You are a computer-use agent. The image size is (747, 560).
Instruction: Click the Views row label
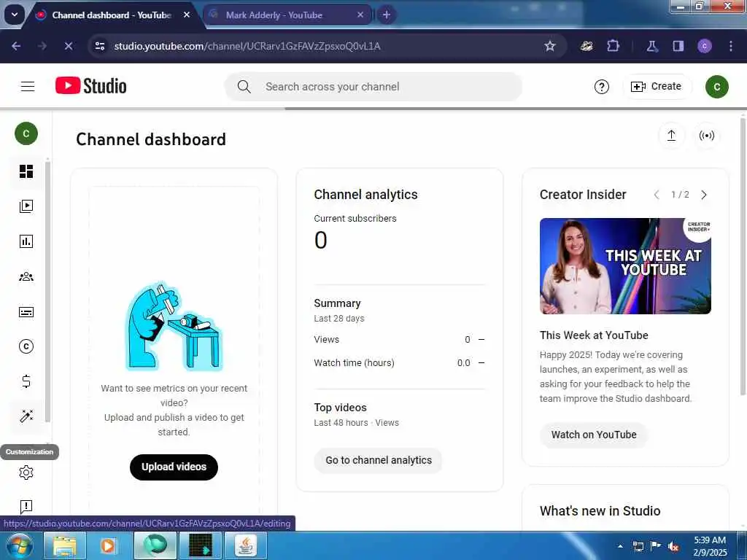[326, 340]
